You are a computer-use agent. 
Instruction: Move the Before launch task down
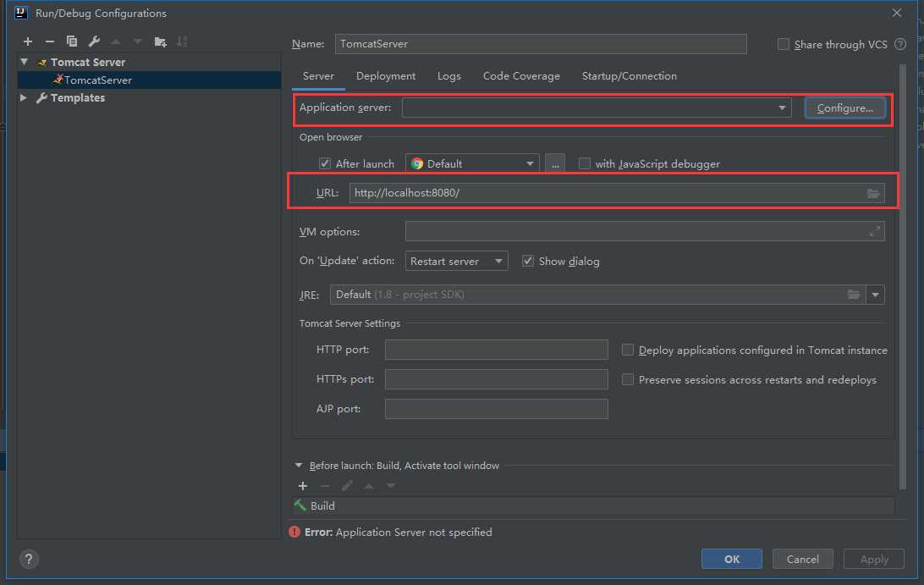[391, 486]
